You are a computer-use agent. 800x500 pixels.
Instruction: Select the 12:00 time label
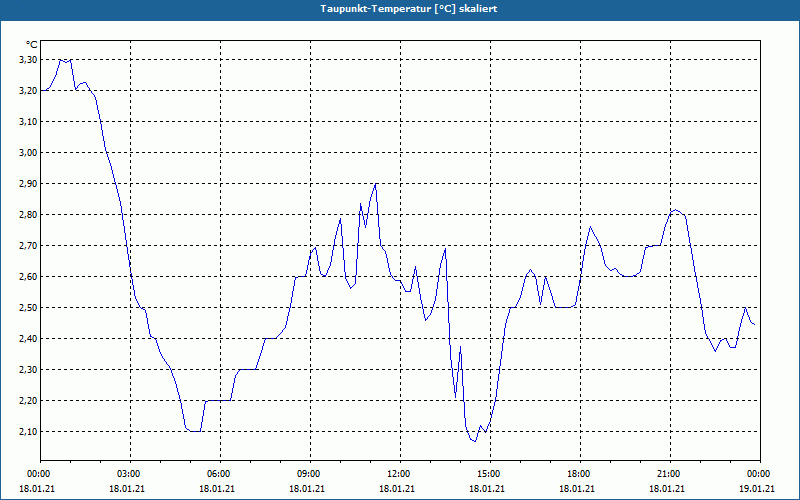click(x=400, y=474)
